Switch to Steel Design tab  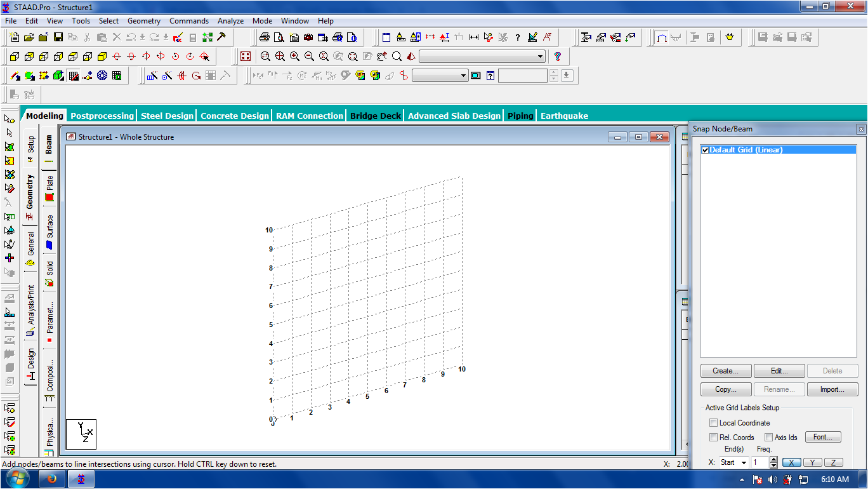pyautogui.click(x=167, y=116)
